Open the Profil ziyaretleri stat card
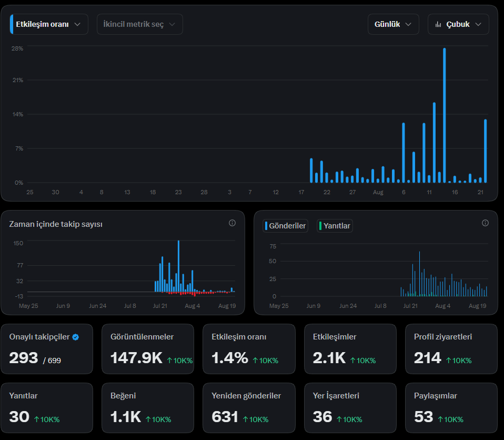 click(x=451, y=349)
